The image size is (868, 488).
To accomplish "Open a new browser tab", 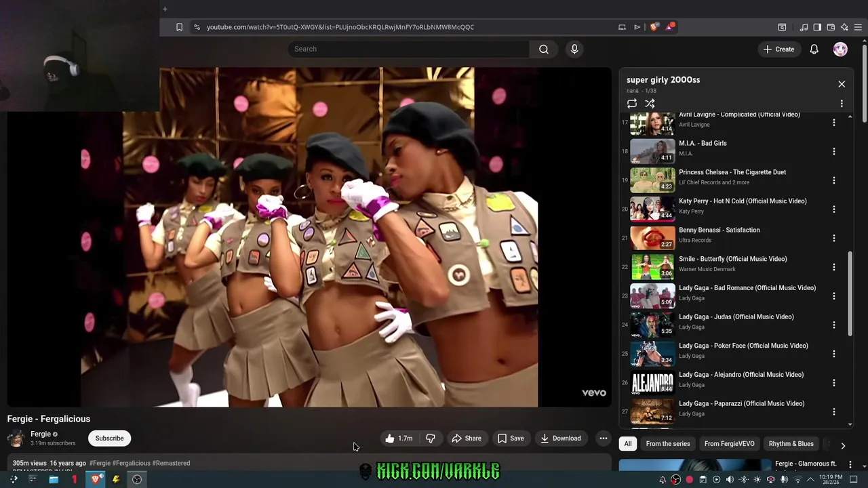I will pos(165,9).
